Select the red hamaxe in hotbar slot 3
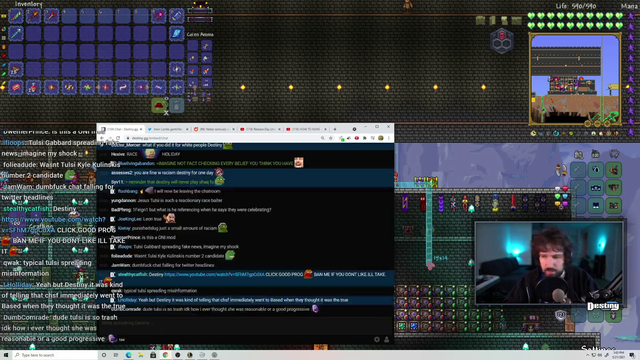The height and width of the screenshot is (360, 640). point(51,16)
